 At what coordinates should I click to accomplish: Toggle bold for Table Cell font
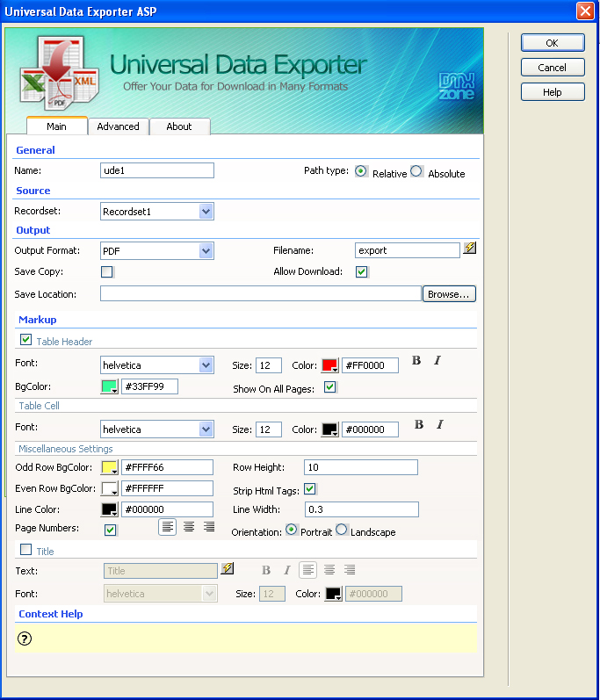(419, 424)
